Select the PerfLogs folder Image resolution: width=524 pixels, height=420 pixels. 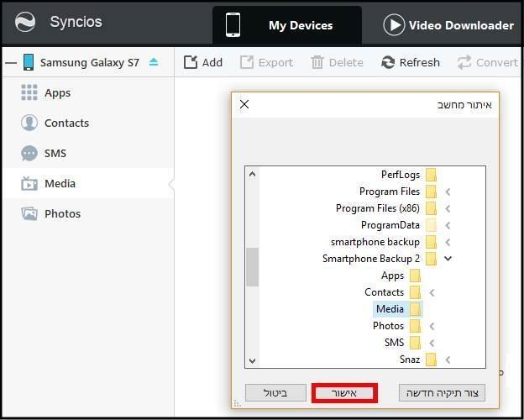[401, 175]
